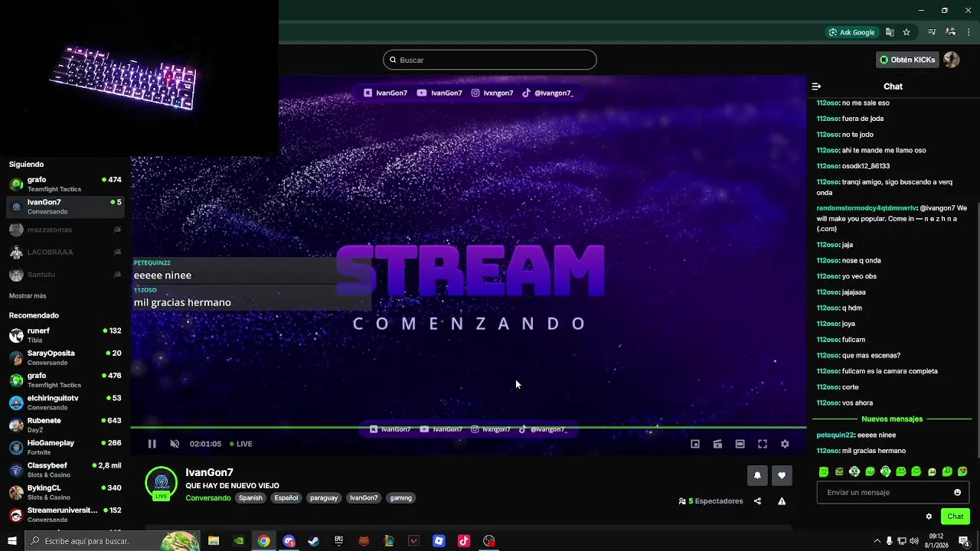The width and height of the screenshot is (980, 551).
Task: Jump to LIVE indicator in player
Action: click(x=241, y=444)
